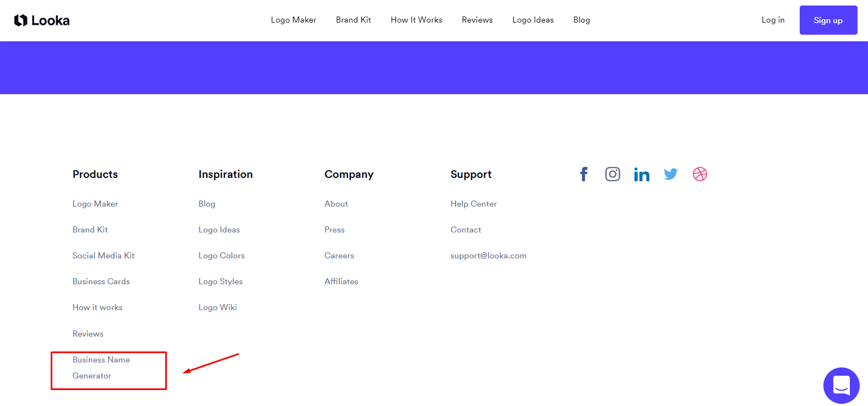Open Looka's Facebook page icon

[584, 174]
